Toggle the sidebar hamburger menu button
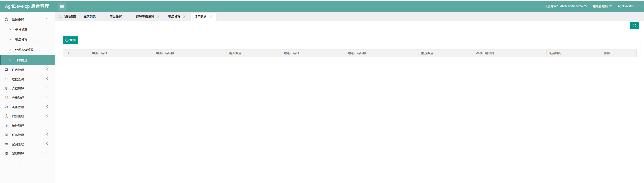The image size is (644, 183). point(62,6)
